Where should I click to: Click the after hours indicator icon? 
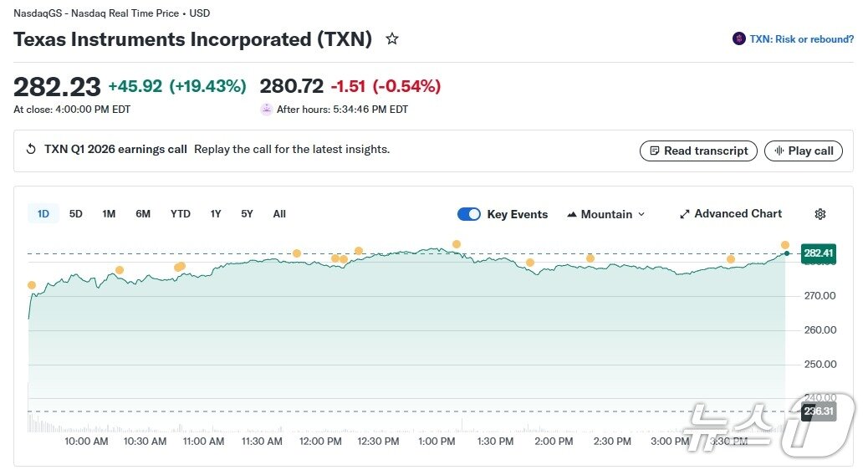coord(267,109)
